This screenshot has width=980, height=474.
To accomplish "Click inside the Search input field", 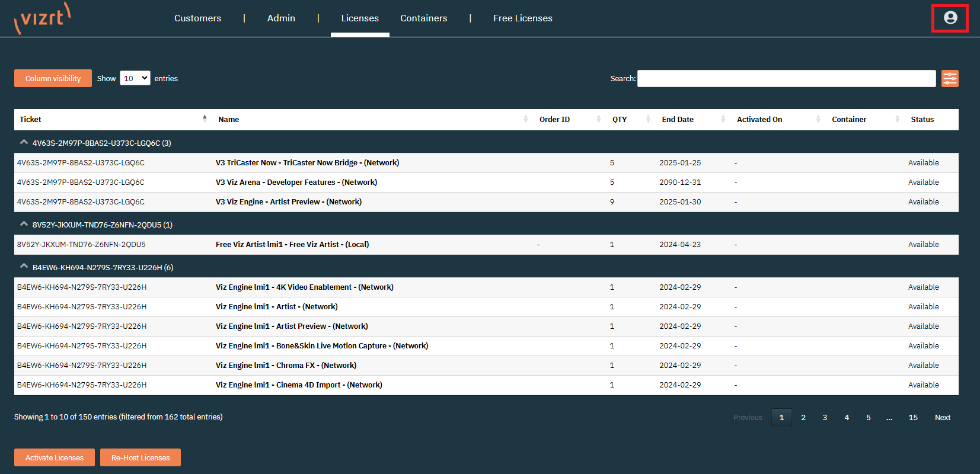I will 786,78.
